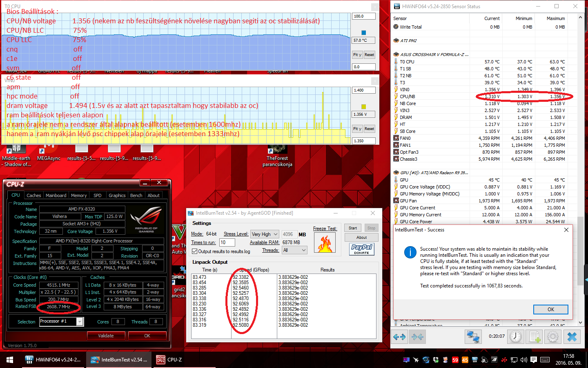Switch to the Caches tab in CPU-Z
This screenshot has width=588, height=368.
point(33,195)
